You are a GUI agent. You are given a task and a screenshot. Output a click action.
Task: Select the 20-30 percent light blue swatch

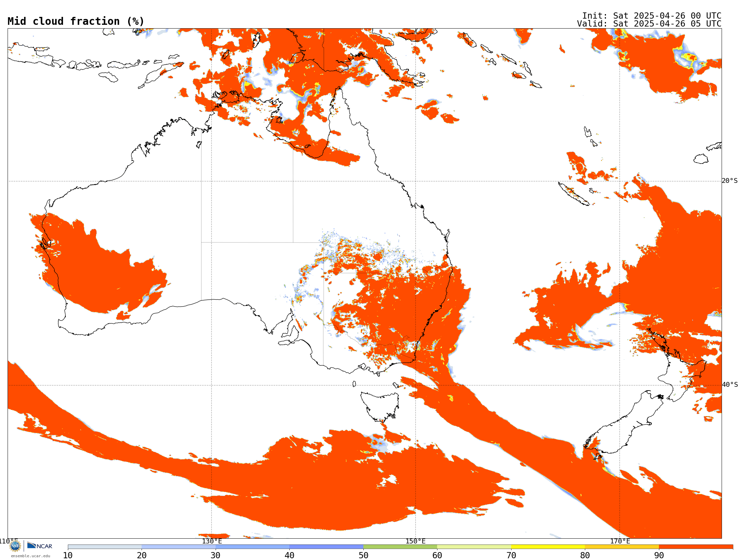[x=178, y=547]
